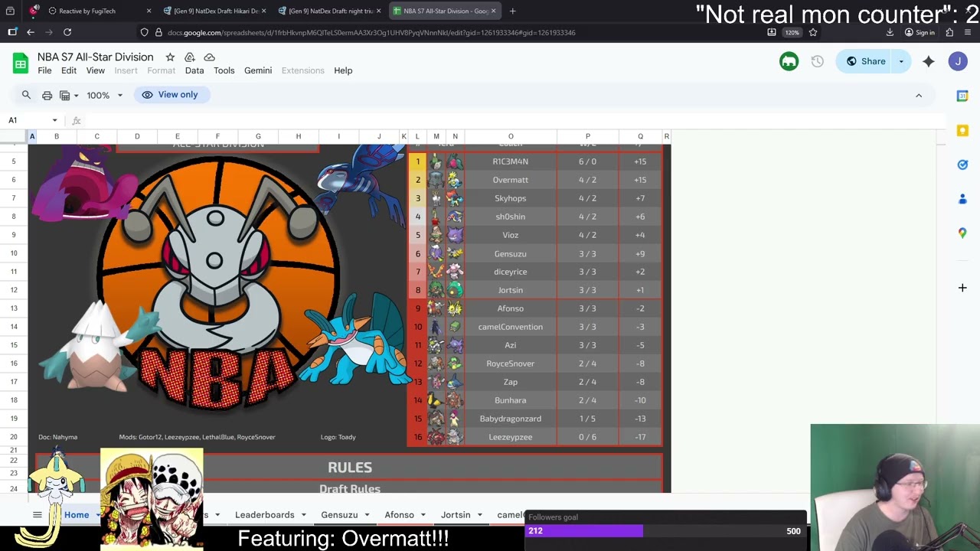Click the browser extensions icon
This screenshot has width=980, height=551.
949,32
